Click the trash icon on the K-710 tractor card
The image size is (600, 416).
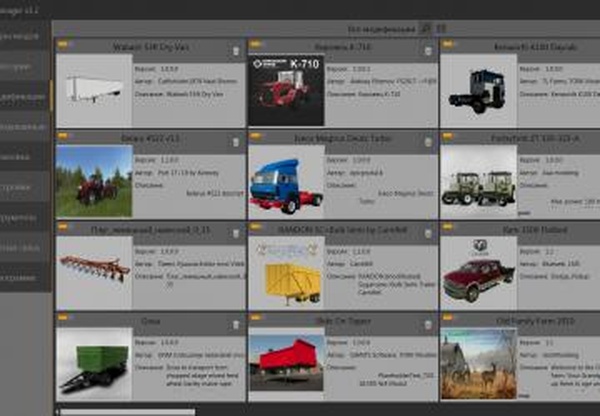428,51
